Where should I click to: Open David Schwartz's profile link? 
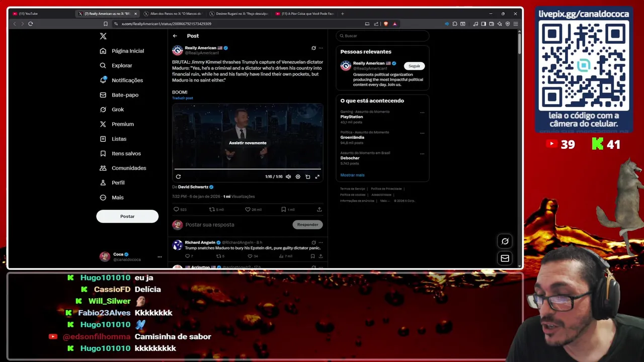pos(193,187)
